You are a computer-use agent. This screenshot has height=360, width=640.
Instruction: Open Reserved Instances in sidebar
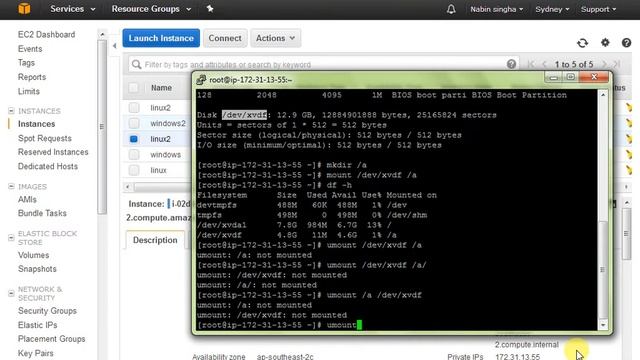coord(53,152)
